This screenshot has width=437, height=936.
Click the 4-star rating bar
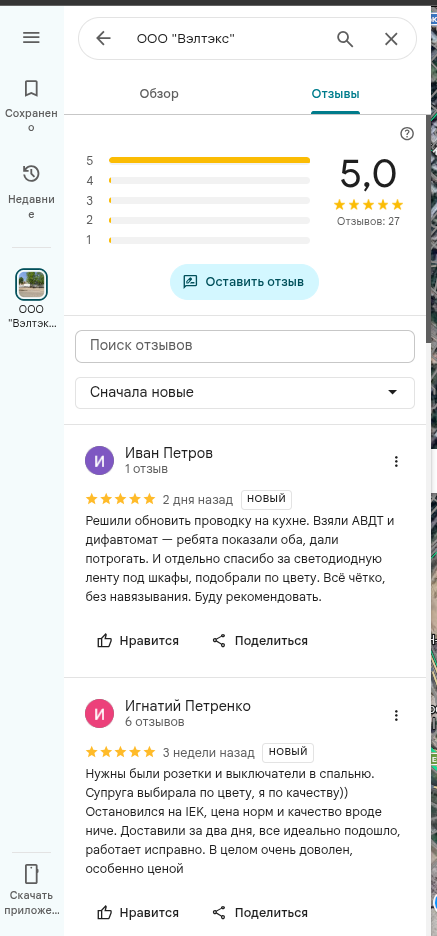[210, 180]
